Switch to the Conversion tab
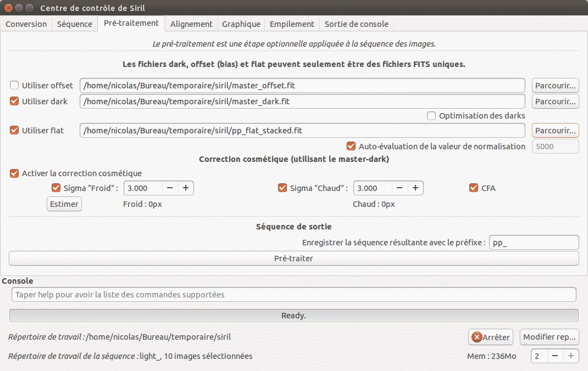The height and width of the screenshot is (371, 588). click(x=26, y=24)
